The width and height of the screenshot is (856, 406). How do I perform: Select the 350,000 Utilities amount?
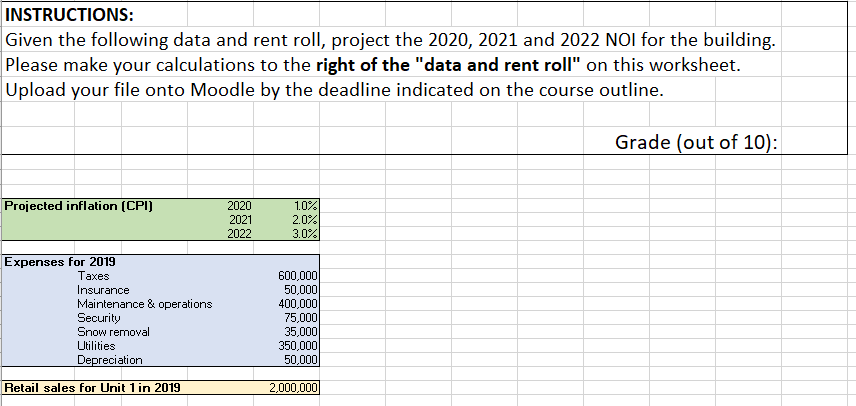tap(298, 346)
